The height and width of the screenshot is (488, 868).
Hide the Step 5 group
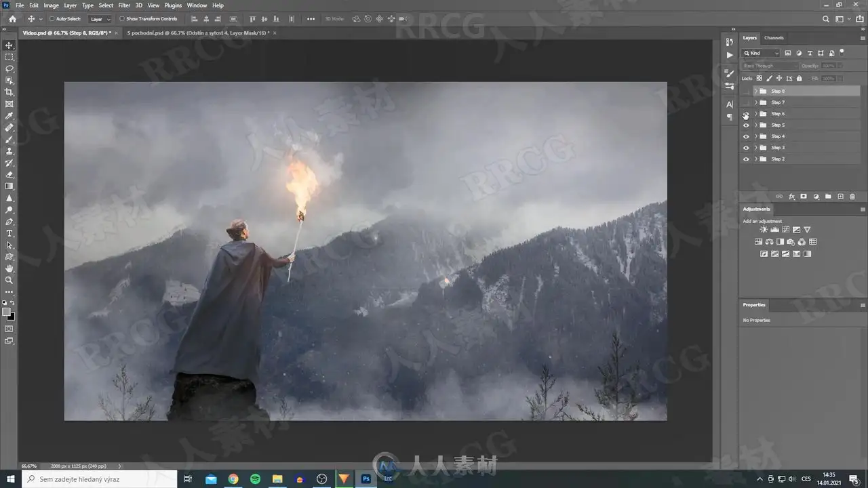(x=746, y=125)
